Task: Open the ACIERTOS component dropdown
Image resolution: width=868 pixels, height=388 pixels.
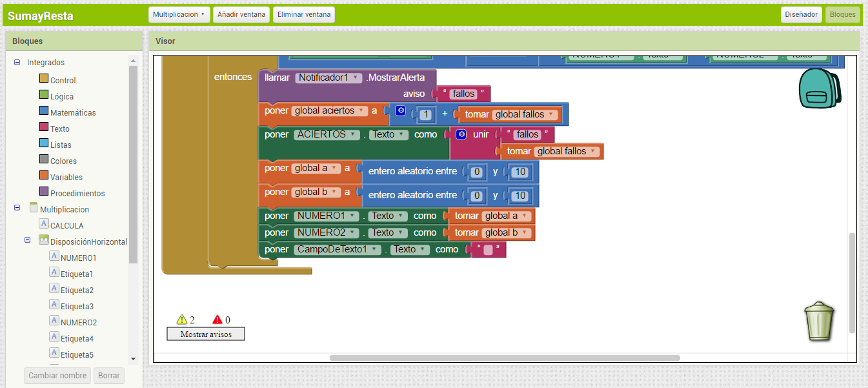Action: click(x=327, y=134)
